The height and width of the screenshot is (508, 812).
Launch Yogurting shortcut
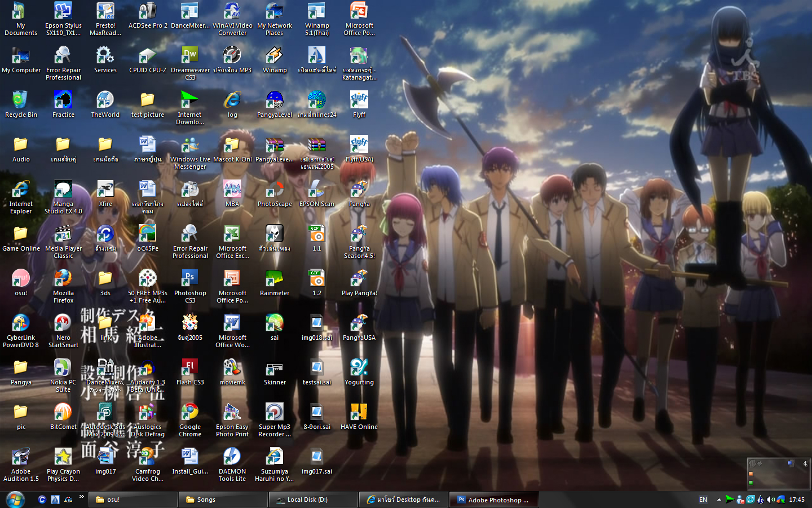tap(359, 372)
